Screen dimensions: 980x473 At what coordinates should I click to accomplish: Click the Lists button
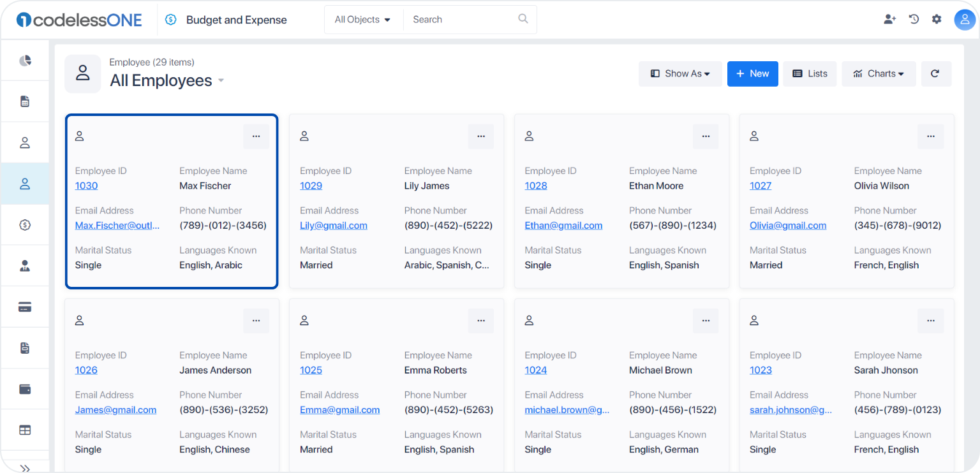tap(810, 73)
